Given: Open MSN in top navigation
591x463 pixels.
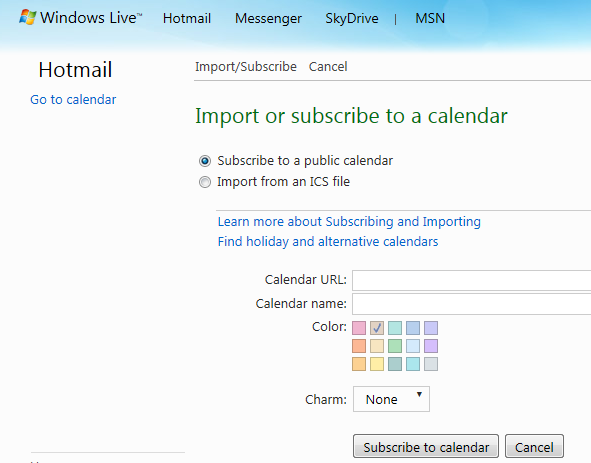Looking at the screenshot, I should point(430,18).
